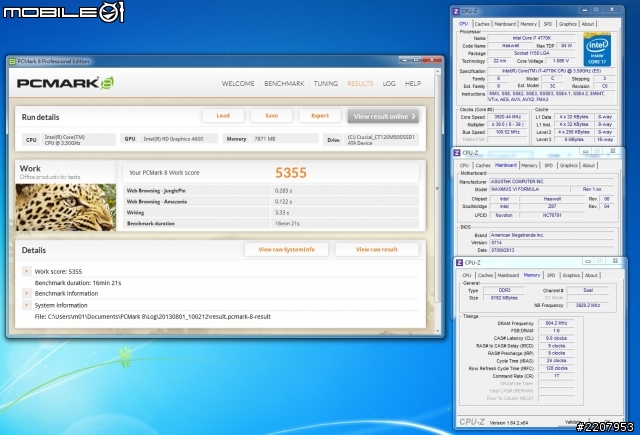Click View result online button
This screenshot has width=640, height=435.
click(x=384, y=116)
